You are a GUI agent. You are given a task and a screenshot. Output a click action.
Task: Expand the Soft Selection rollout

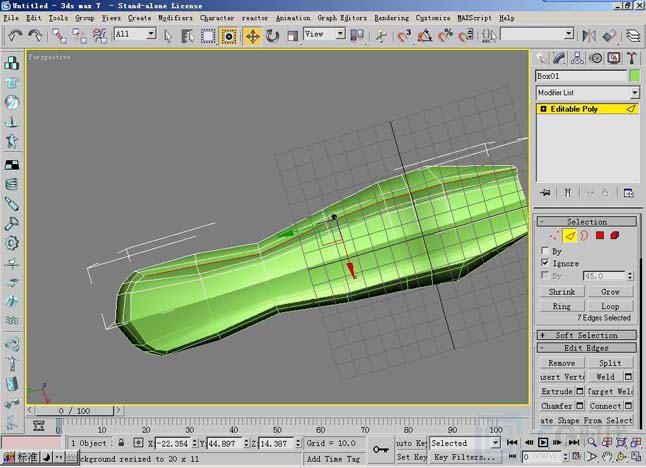587,335
